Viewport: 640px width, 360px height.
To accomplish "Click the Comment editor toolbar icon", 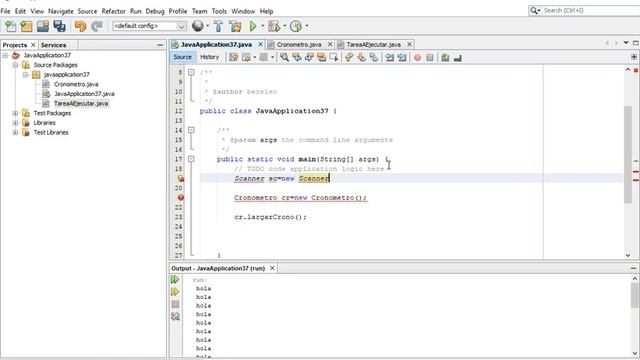I will pyautogui.click(x=445, y=58).
